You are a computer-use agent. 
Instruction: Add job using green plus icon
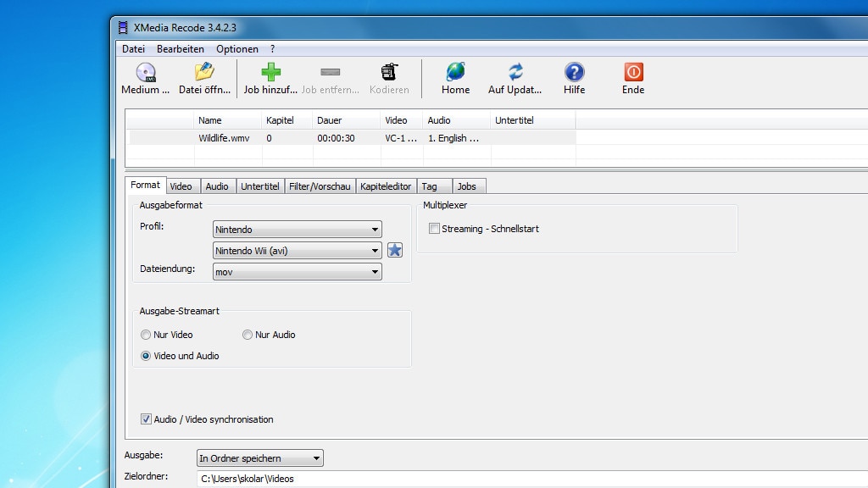270,73
